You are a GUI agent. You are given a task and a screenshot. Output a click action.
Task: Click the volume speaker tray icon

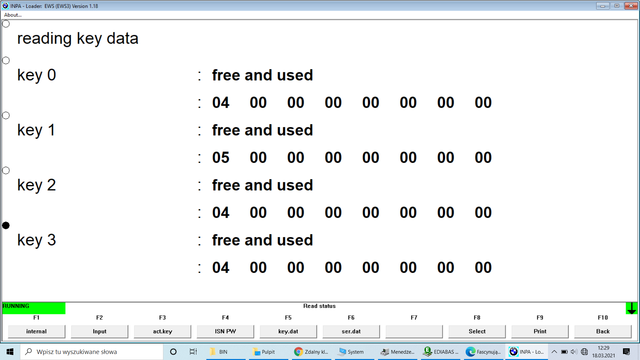point(573,351)
